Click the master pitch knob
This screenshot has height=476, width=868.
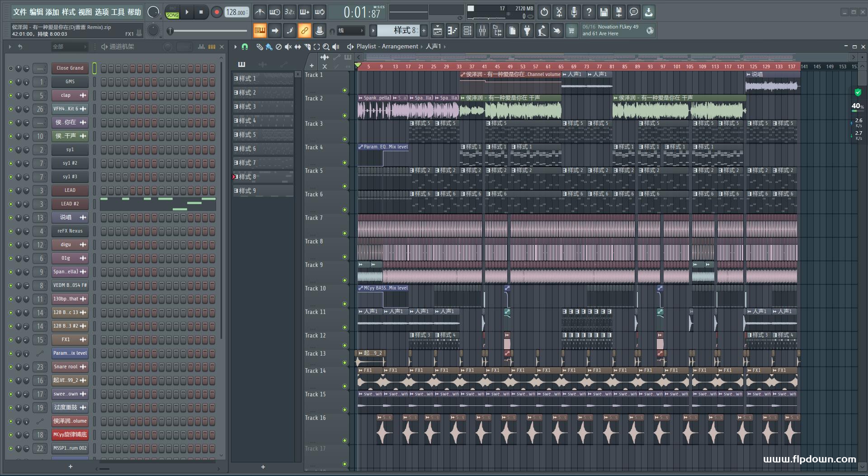[x=154, y=31]
